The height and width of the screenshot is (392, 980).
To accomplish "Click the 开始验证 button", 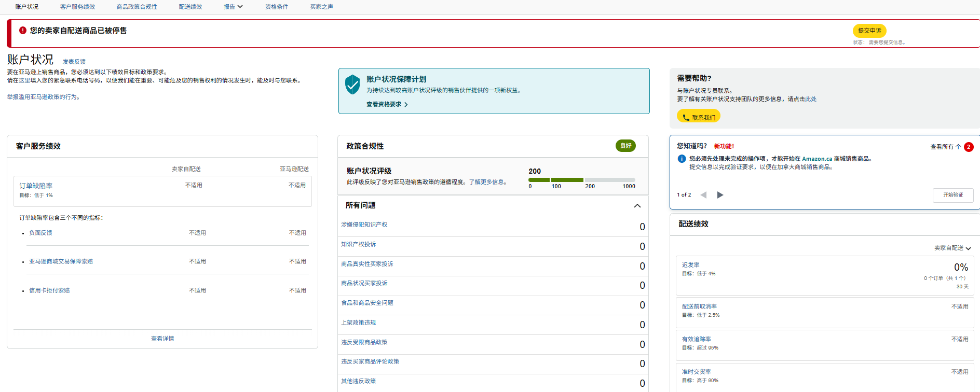I will (952, 195).
